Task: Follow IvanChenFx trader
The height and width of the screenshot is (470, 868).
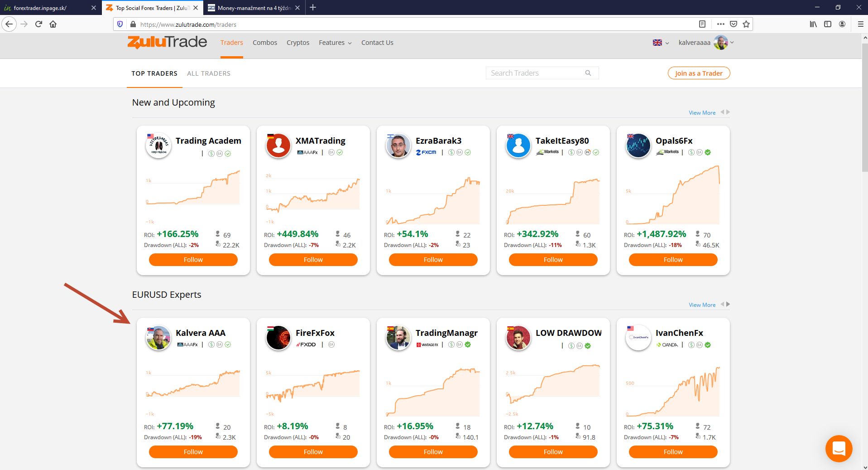Action: 673,452
